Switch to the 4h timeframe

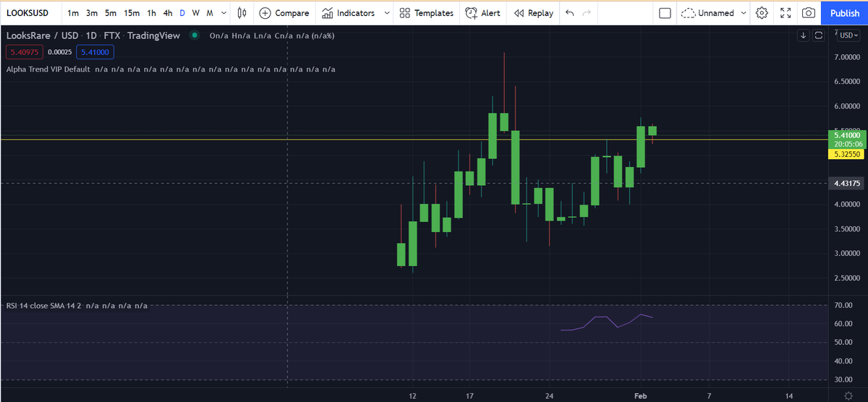[x=168, y=13]
